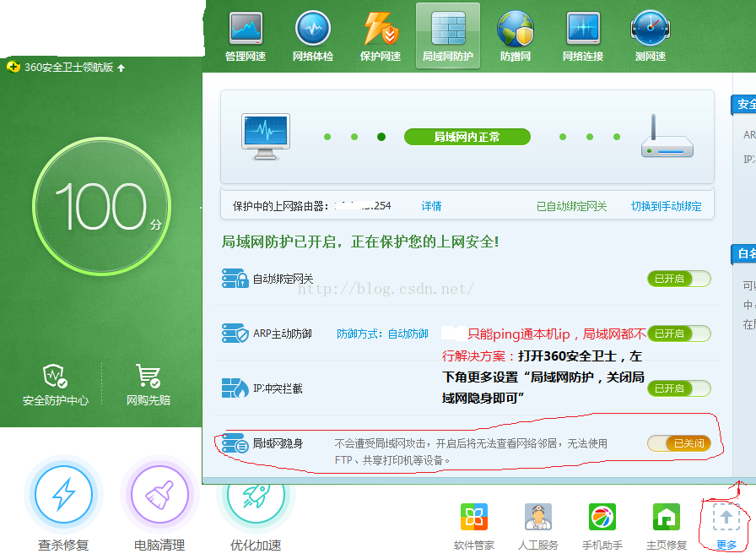Click the IP冲突拦截 firewall icon
The height and width of the screenshot is (559, 756).
tap(235, 388)
